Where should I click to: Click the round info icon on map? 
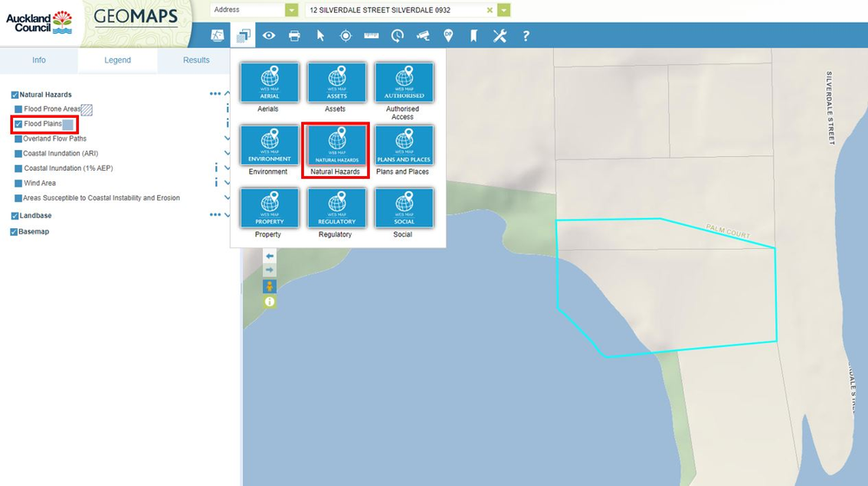click(270, 302)
